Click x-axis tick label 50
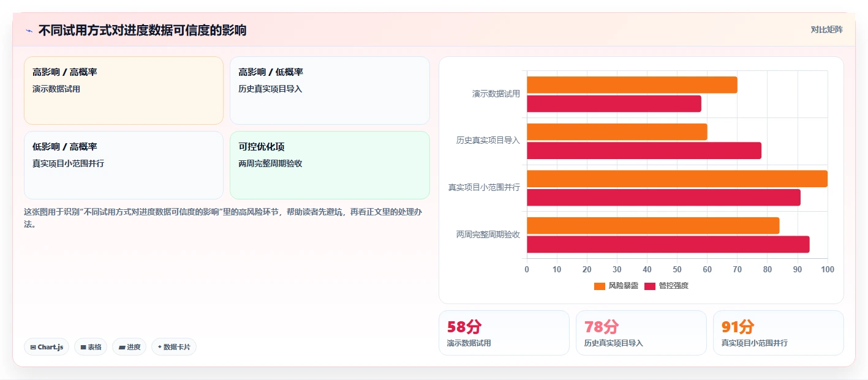Viewport: 868px width, 380px height. tap(677, 269)
